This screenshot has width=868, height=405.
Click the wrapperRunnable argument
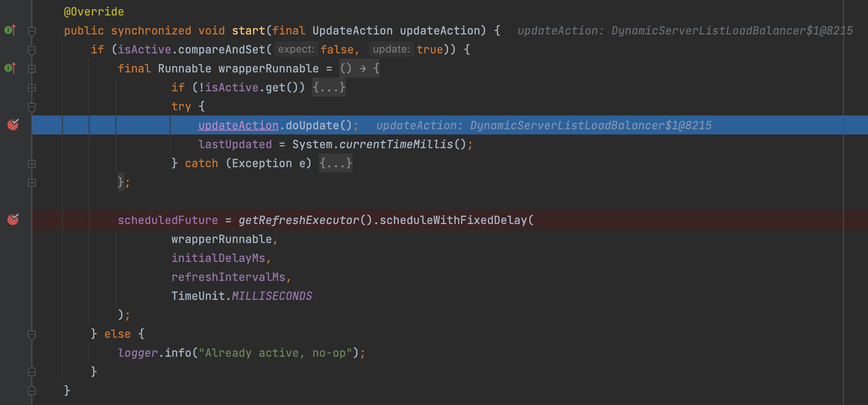(x=222, y=239)
